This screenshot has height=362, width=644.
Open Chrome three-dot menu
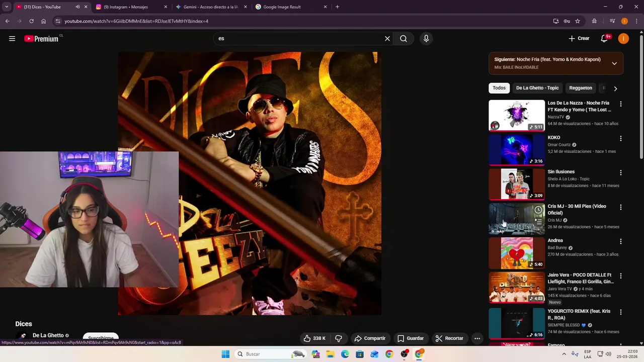[636, 21]
